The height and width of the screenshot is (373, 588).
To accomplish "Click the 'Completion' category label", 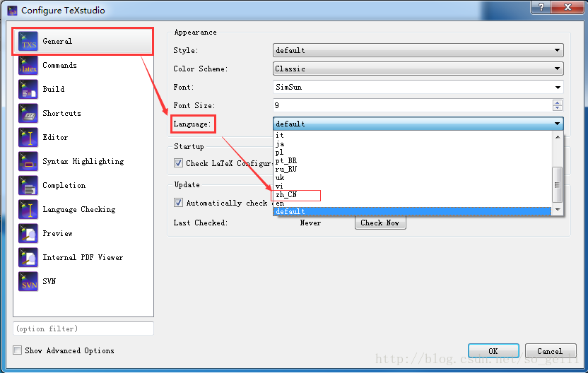I will click(x=64, y=185).
